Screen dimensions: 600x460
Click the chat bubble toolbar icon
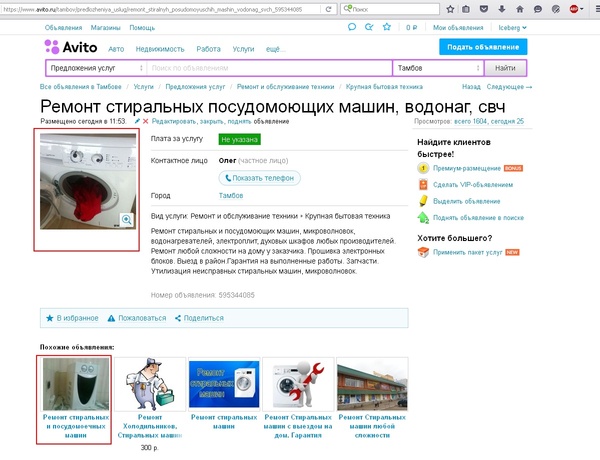(x=538, y=9)
